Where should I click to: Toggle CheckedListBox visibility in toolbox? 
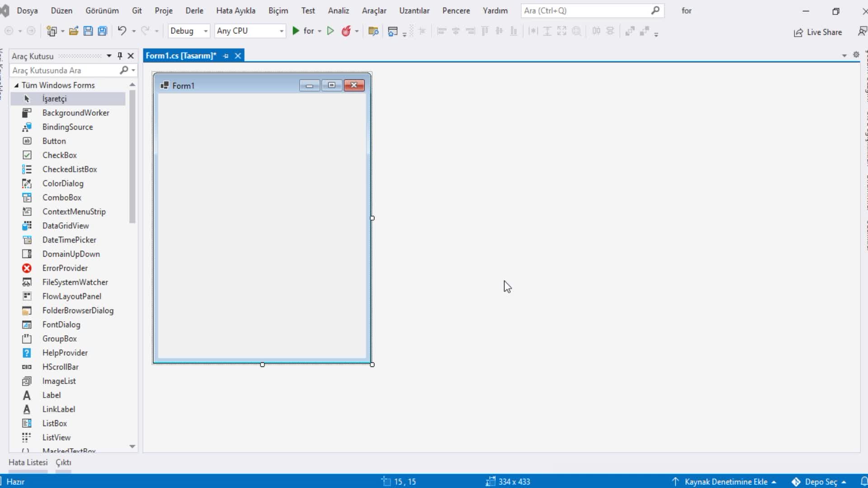coord(70,169)
